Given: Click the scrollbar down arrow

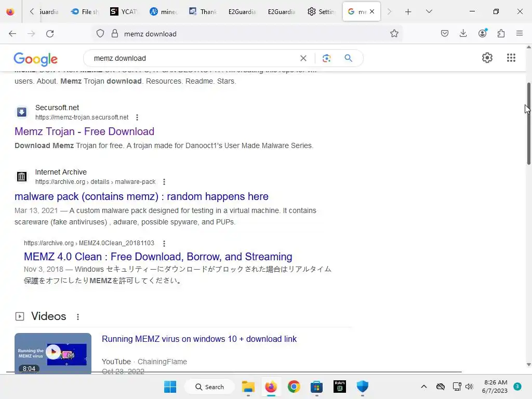Looking at the screenshot, I should coord(528,365).
